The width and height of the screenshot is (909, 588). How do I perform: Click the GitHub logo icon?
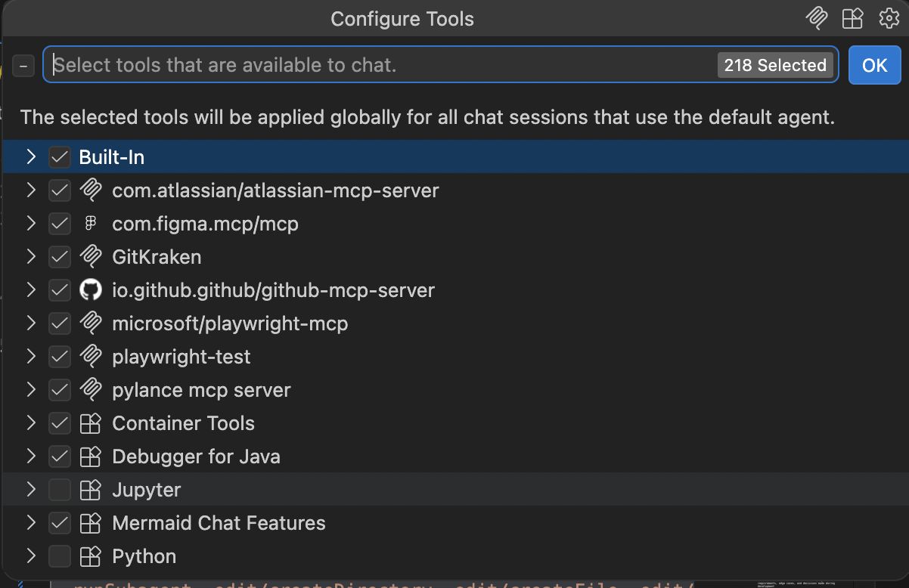pyautogui.click(x=90, y=290)
